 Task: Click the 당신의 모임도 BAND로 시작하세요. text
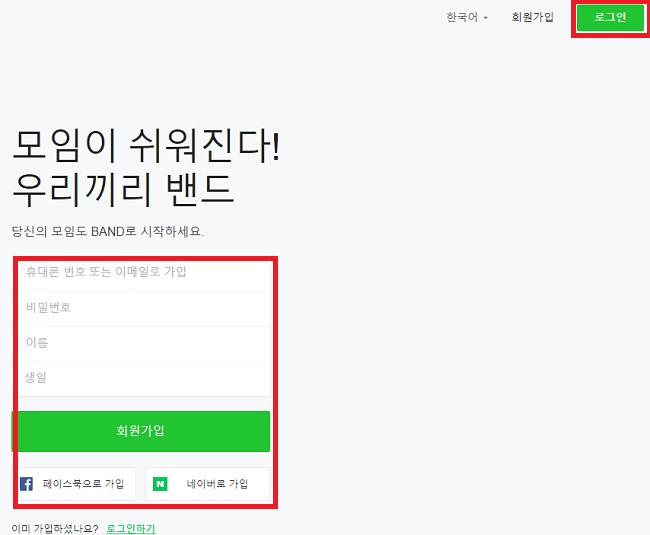108,231
